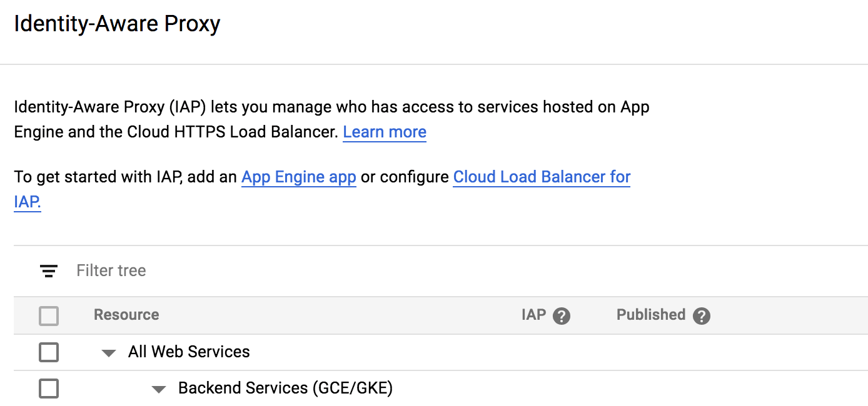Click the Published help question mark icon

click(702, 315)
